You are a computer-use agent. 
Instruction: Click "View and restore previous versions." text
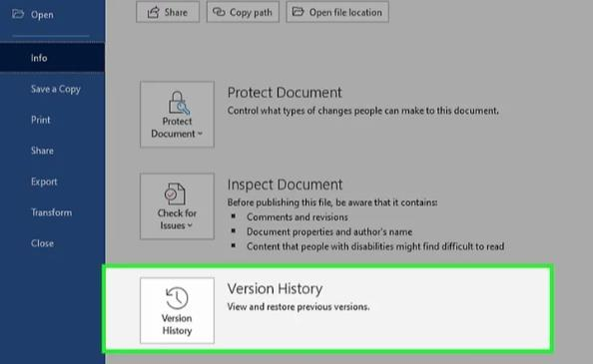(x=298, y=307)
